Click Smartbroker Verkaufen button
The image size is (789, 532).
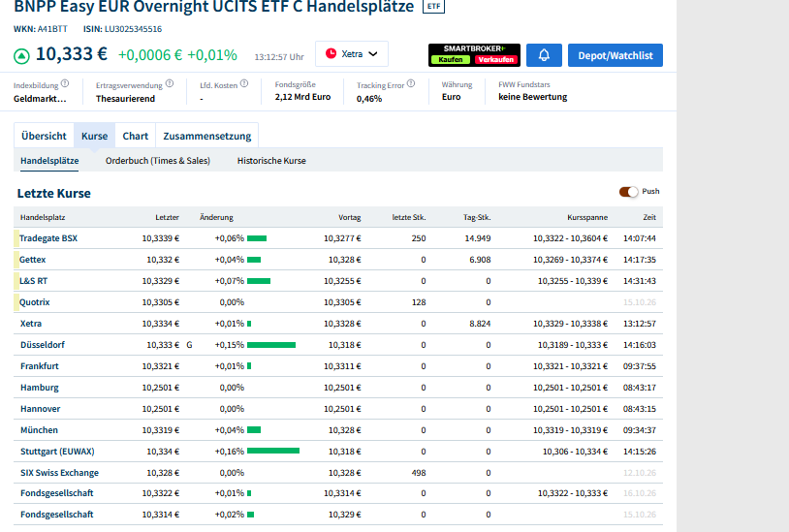[x=495, y=59]
